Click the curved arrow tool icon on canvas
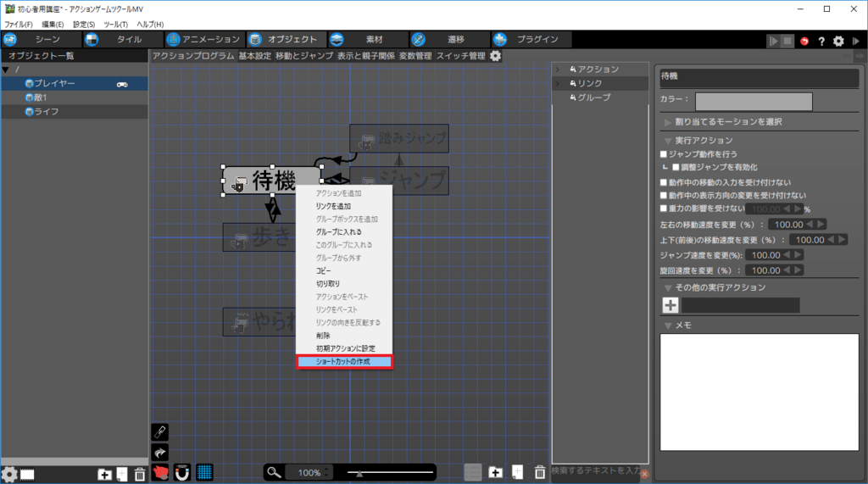The image size is (868, 484). click(x=160, y=453)
